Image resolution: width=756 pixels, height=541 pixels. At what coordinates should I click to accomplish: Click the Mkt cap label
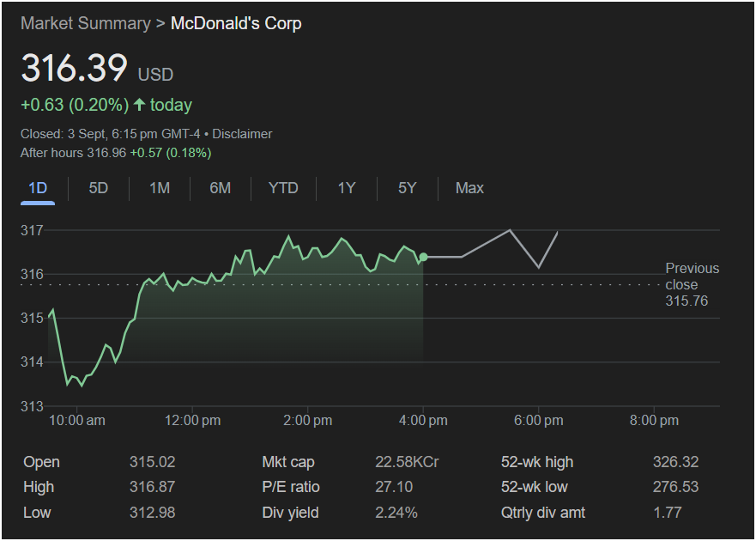(x=288, y=462)
